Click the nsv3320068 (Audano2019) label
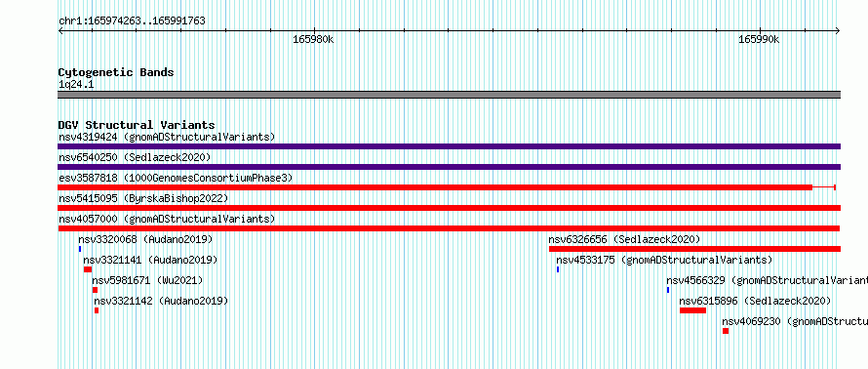 click(145, 239)
